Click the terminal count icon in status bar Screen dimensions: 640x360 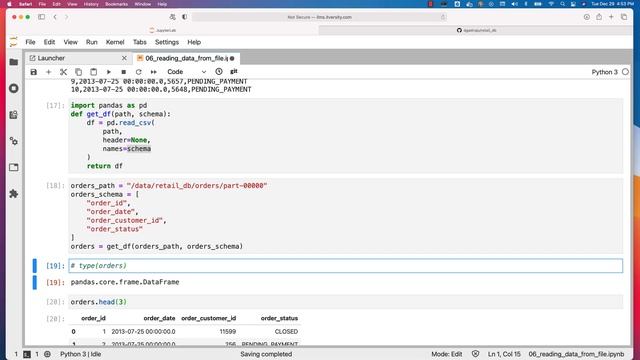point(27,354)
